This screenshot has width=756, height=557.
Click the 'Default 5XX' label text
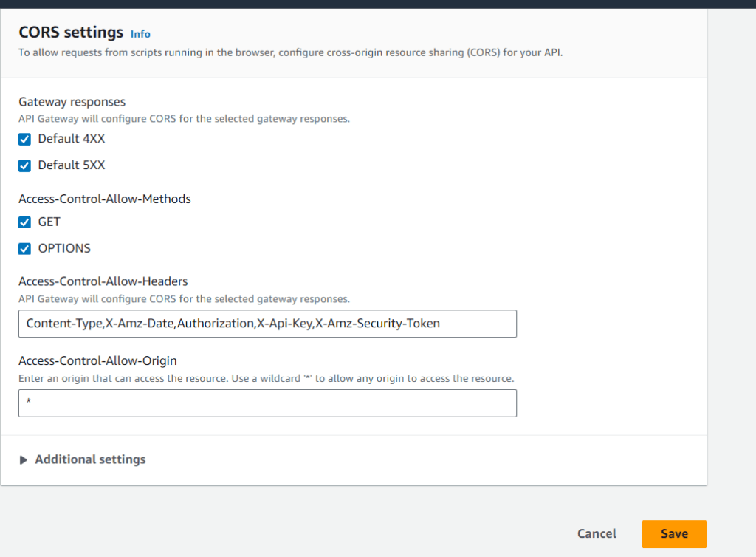click(72, 165)
